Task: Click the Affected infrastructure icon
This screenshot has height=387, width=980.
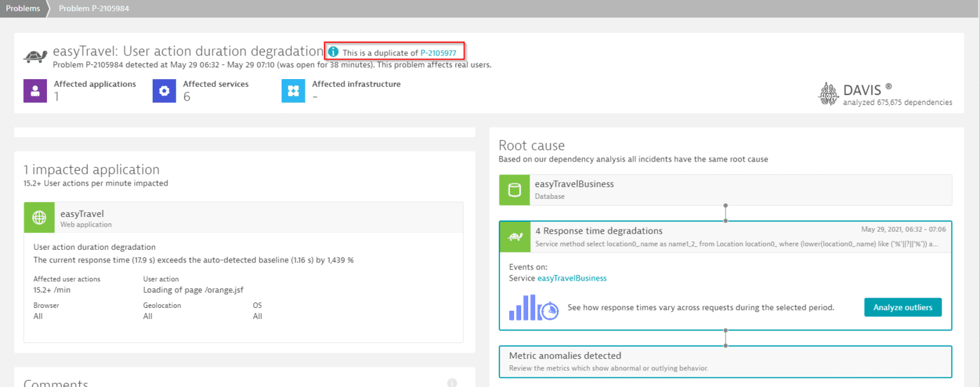Action: 293,91
